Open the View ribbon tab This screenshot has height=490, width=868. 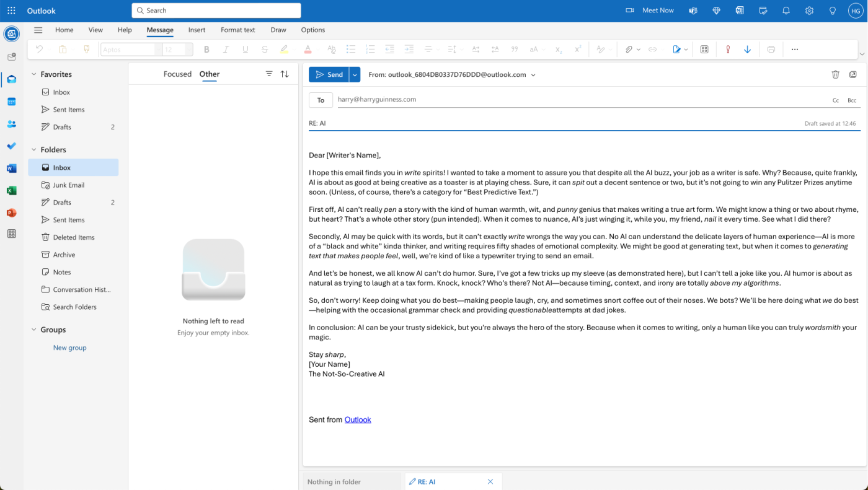pos(95,30)
